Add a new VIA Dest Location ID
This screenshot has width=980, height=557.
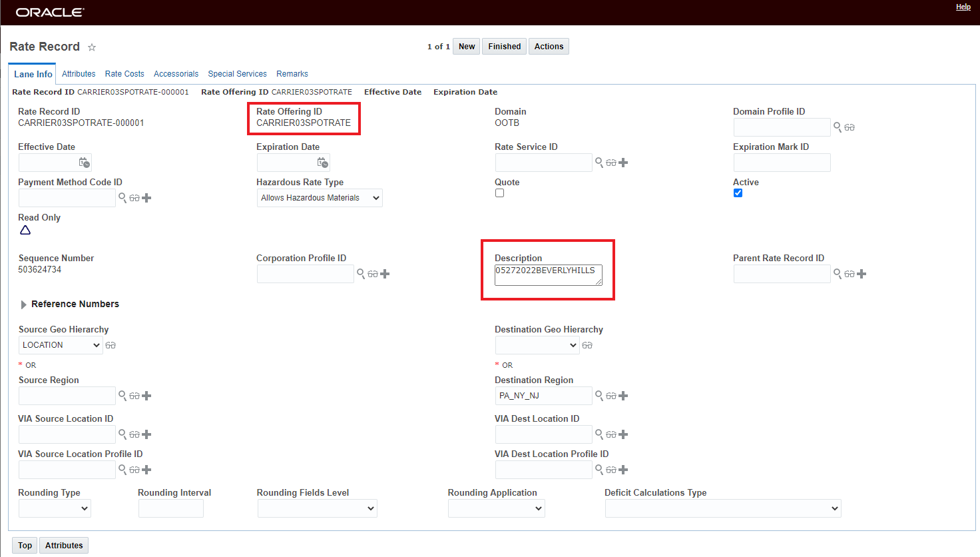coord(623,434)
